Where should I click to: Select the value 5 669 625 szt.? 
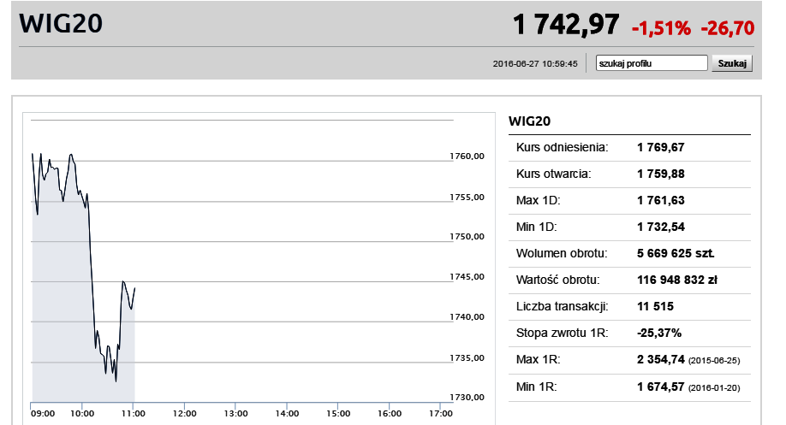(676, 254)
